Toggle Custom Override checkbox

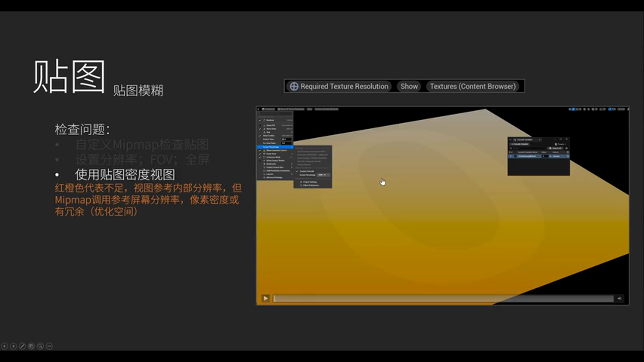[x=296, y=171]
